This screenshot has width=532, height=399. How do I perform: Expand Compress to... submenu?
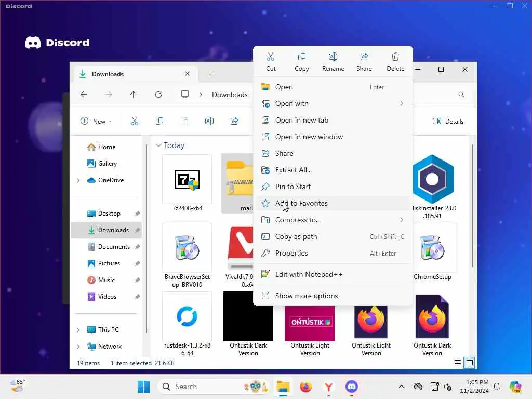click(x=333, y=220)
